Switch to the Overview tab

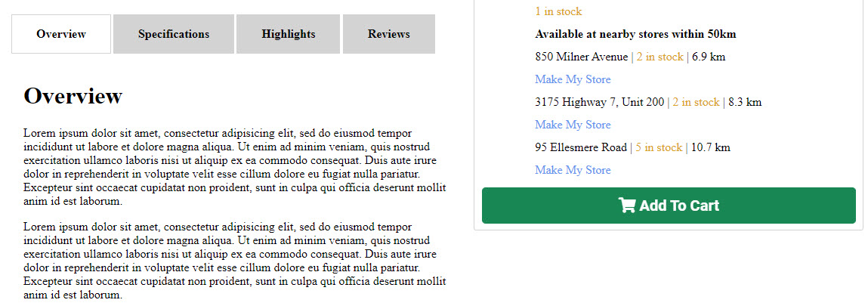(61, 34)
